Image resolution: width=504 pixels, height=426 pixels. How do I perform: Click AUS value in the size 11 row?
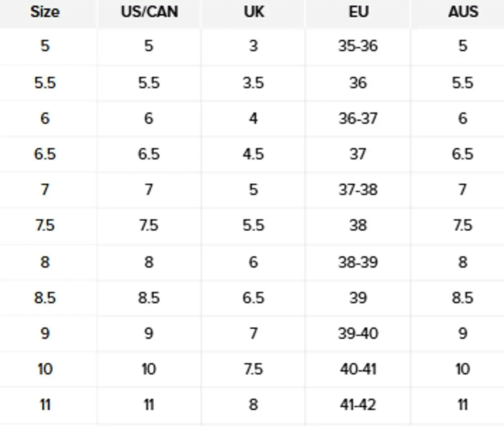pos(463,404)
